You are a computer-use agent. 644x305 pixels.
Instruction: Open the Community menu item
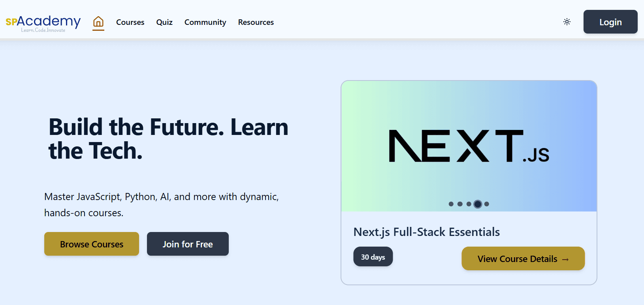click(205, 22)
